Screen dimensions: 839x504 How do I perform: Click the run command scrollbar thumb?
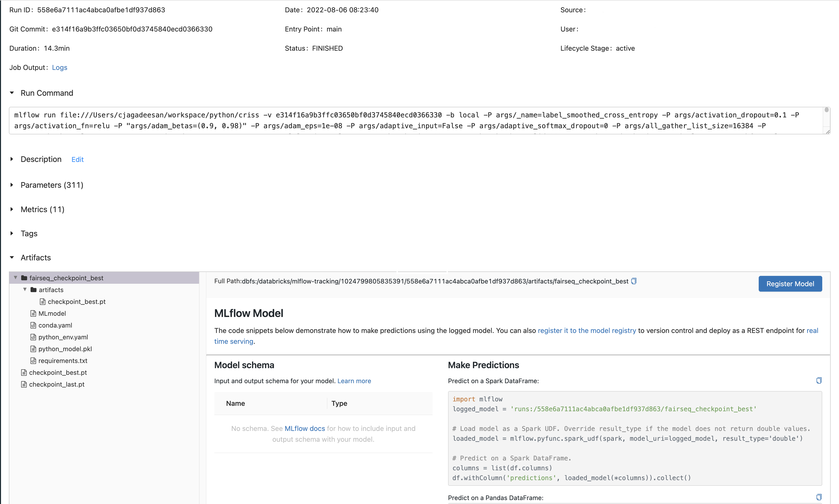(x=826, y=110)
